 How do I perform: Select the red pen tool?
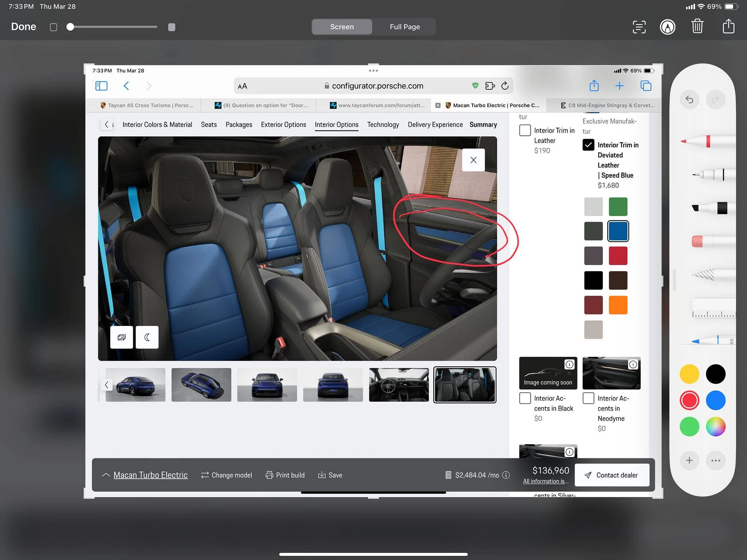[x=708, y=141]
